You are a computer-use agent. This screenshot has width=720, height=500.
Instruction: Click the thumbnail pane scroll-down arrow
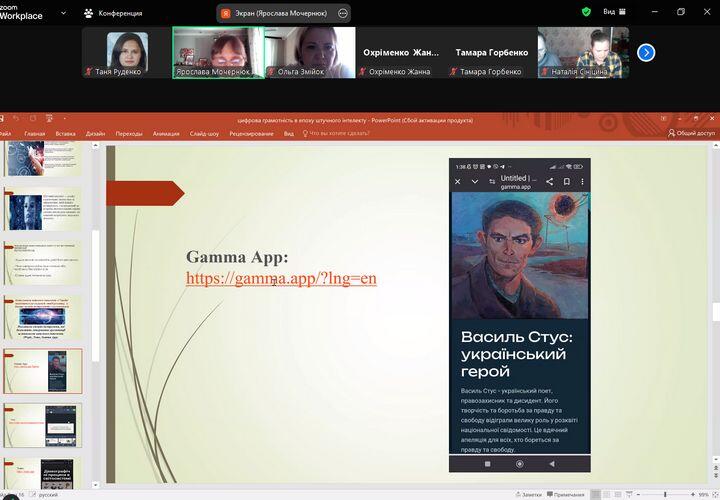tap(96, 484)
